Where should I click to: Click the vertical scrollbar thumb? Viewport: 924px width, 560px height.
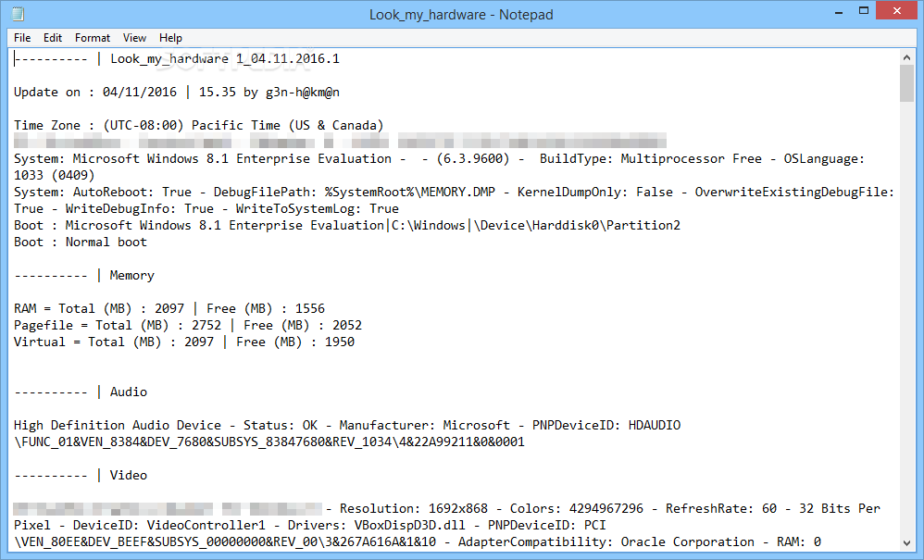tap(906, 83)
